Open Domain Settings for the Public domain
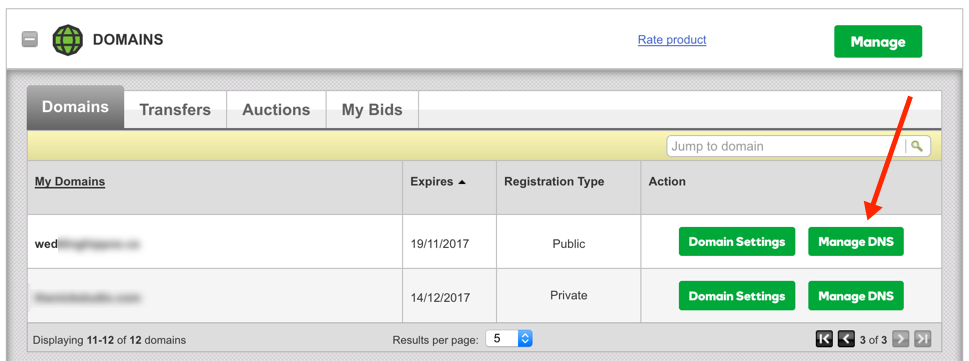 737,242
